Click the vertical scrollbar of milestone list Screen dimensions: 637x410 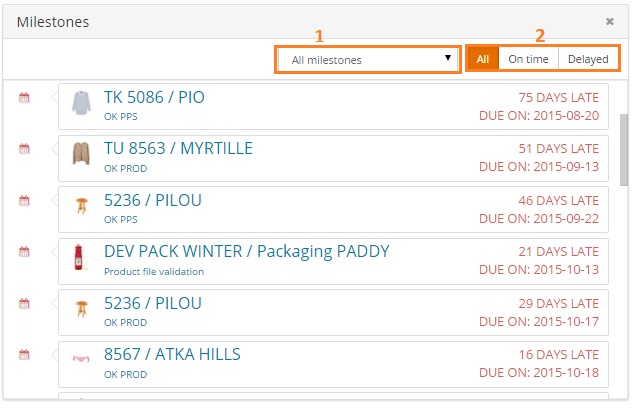coord(624,150)
